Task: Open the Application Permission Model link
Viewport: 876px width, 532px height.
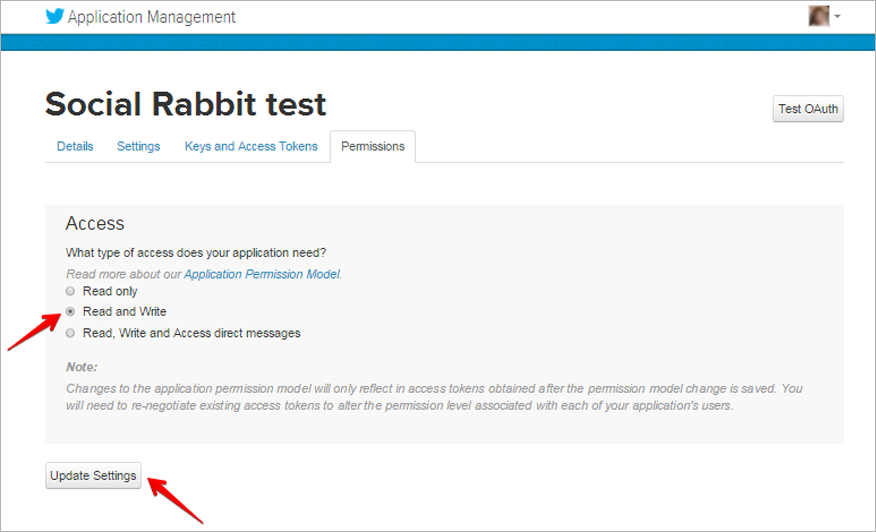Action: 262,274
